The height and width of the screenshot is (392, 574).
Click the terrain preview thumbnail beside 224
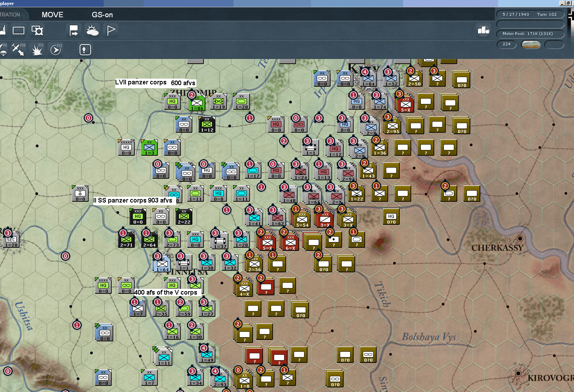(531, 44)
